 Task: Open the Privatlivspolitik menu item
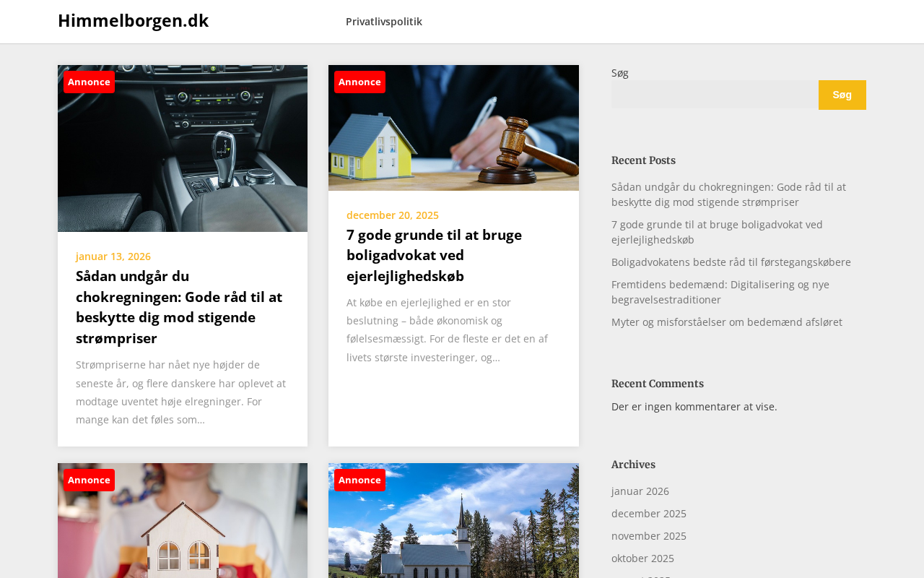point(384,22)
